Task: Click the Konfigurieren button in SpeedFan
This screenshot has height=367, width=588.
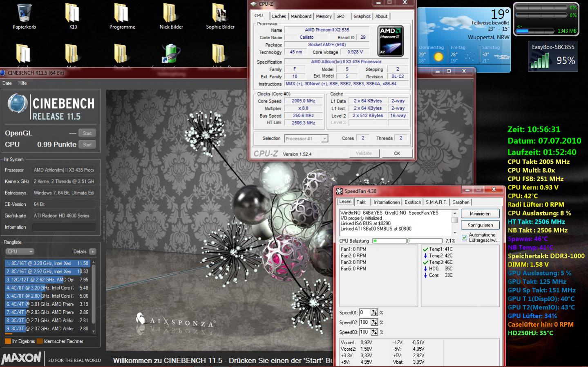Action: pos(480,225)
